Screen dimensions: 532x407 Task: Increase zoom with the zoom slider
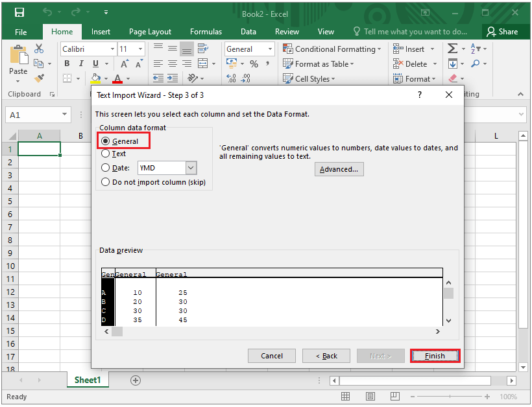487,396
